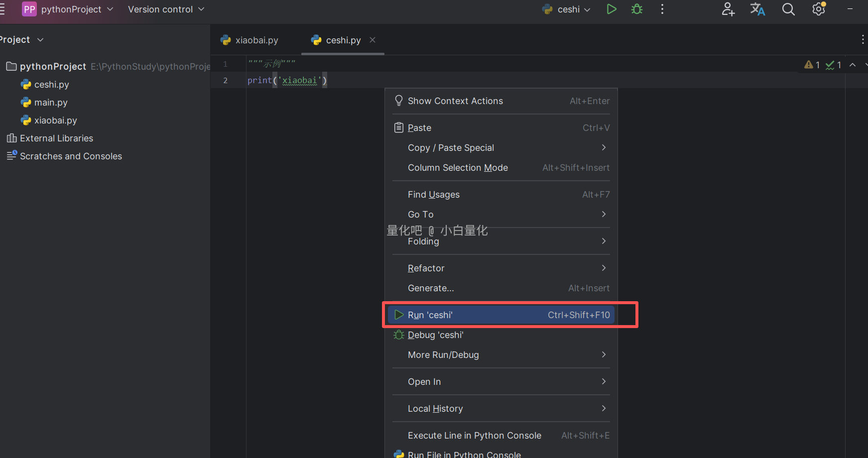This screenshot has height=458, width=868.
Task: Open the more actions dots beside Debug
Action: pos(662,9)
